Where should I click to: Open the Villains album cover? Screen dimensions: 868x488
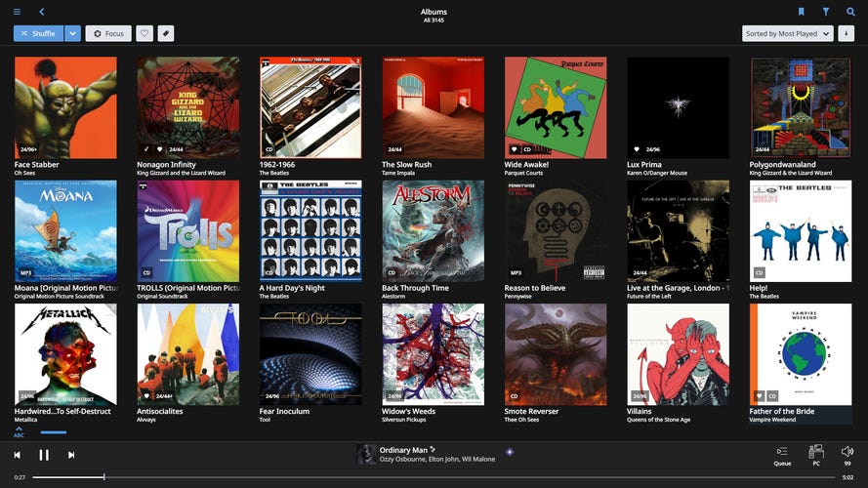point(679,354)
